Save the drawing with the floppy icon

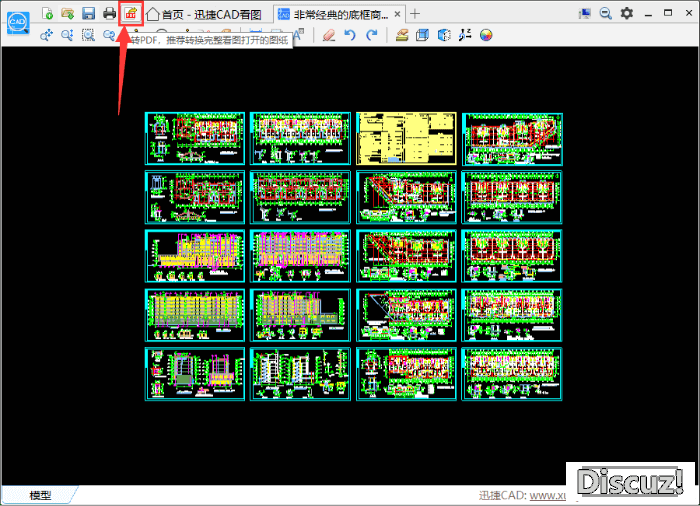point(89,13)
